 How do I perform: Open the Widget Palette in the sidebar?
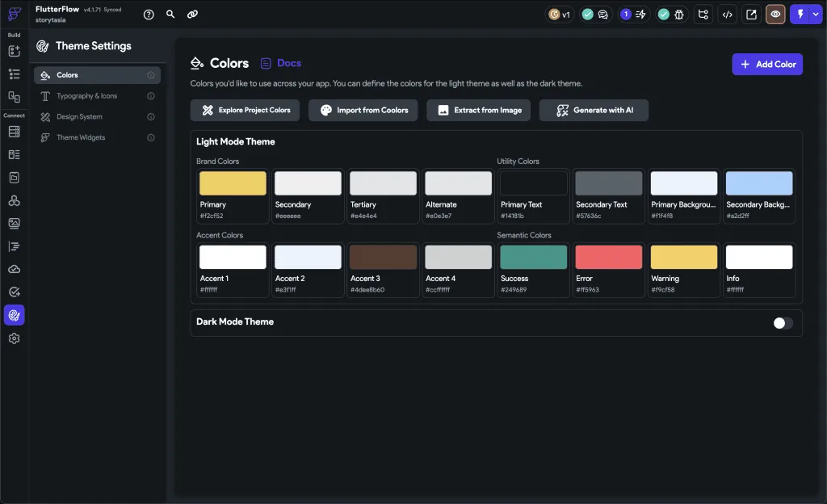14,51
